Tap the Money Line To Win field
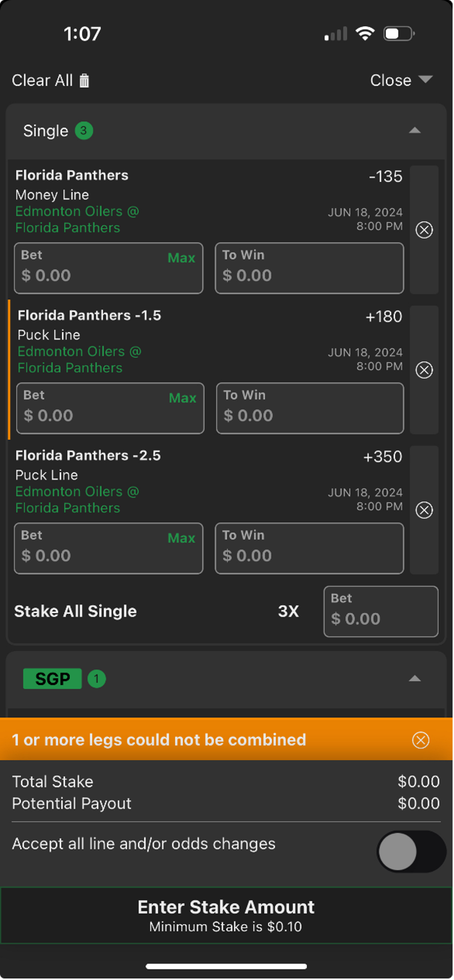Image resolution: width=454 pixels, height=980 pixels. coord(309,268)
